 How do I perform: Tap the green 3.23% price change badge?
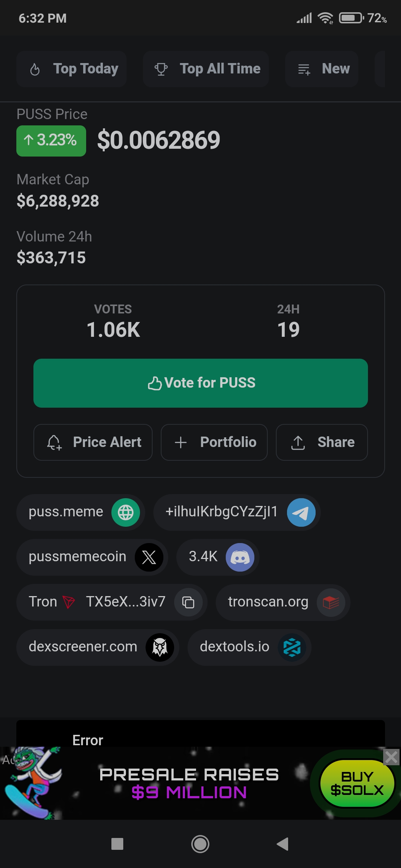click(x=51, y=141)
